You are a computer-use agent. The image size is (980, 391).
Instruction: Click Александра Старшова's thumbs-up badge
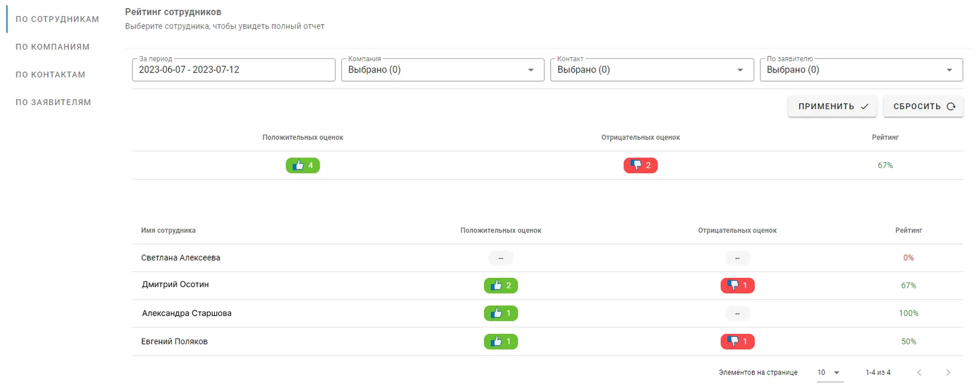tap(501, 313)
